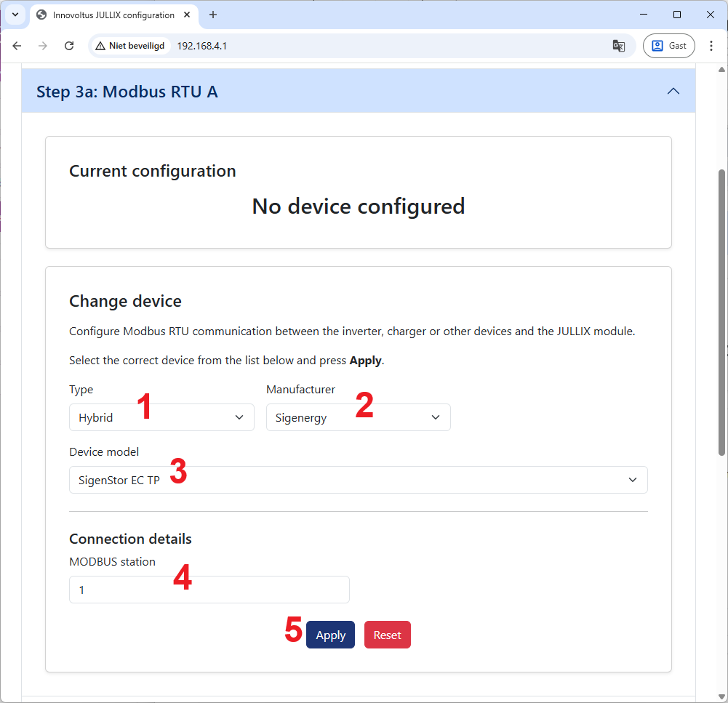
Task: Click the translate page icon
Action: [x=619, y=46]
